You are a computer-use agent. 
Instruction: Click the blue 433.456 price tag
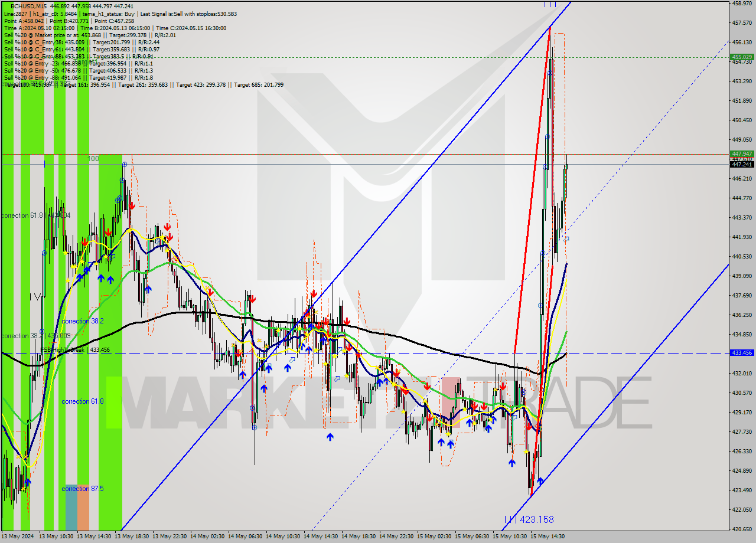[x=742, y=352]
